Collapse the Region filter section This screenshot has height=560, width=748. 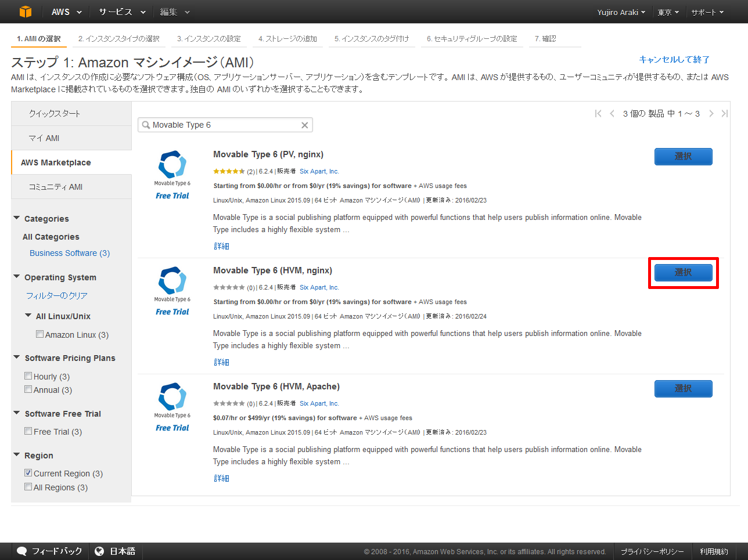(x=17, y=455)
